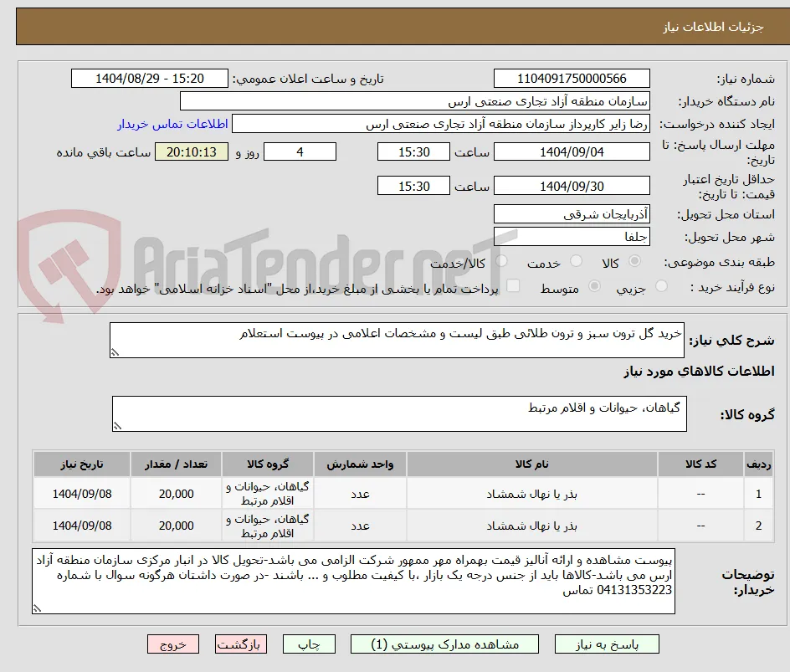
Task: Open اطلاعات تماس خریدار link
Action: 172,124
